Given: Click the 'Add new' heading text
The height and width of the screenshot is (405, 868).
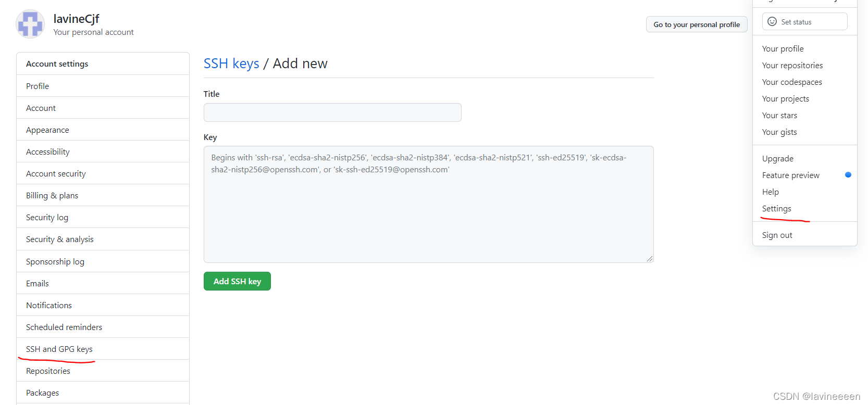Looking at the screenshot, I should coord(300,64).
